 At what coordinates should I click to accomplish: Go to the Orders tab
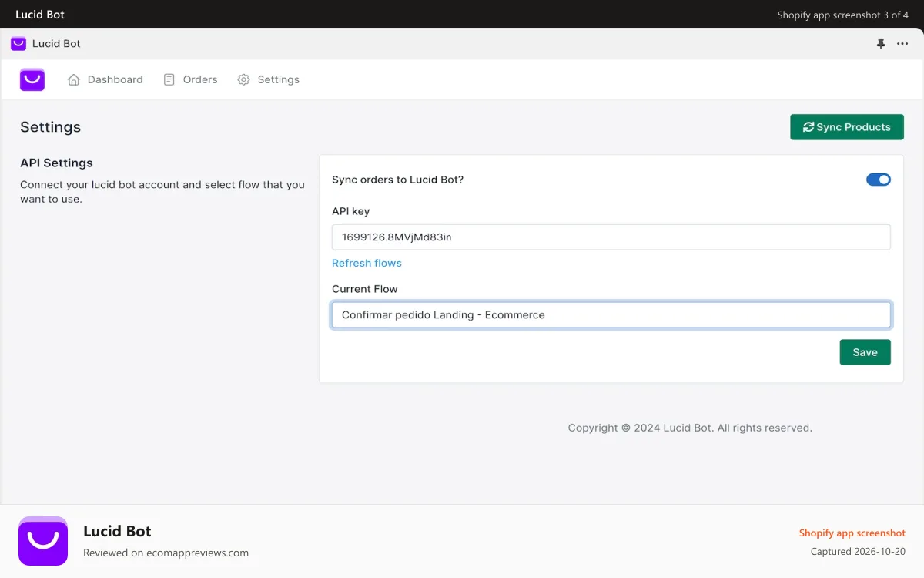coord(191,79)
